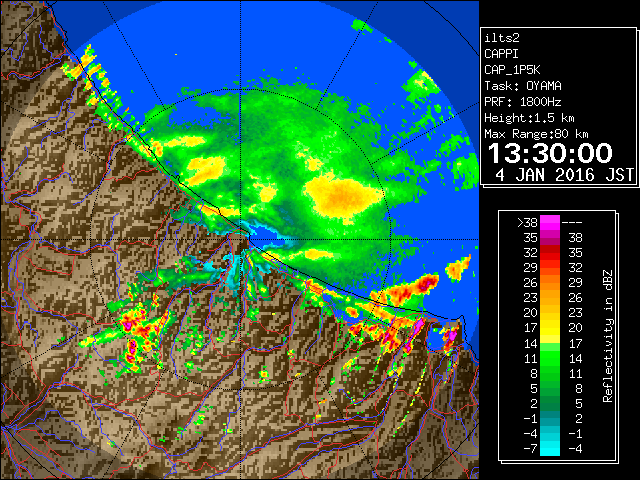This screenshot has width=640, height=480.
Task: Click the magenta >38 dBZ legend swatch
Action: pos(550,222)
